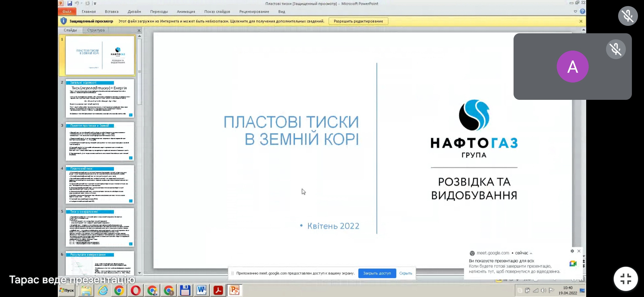Click the Undo arrow icon

[77, 3]
